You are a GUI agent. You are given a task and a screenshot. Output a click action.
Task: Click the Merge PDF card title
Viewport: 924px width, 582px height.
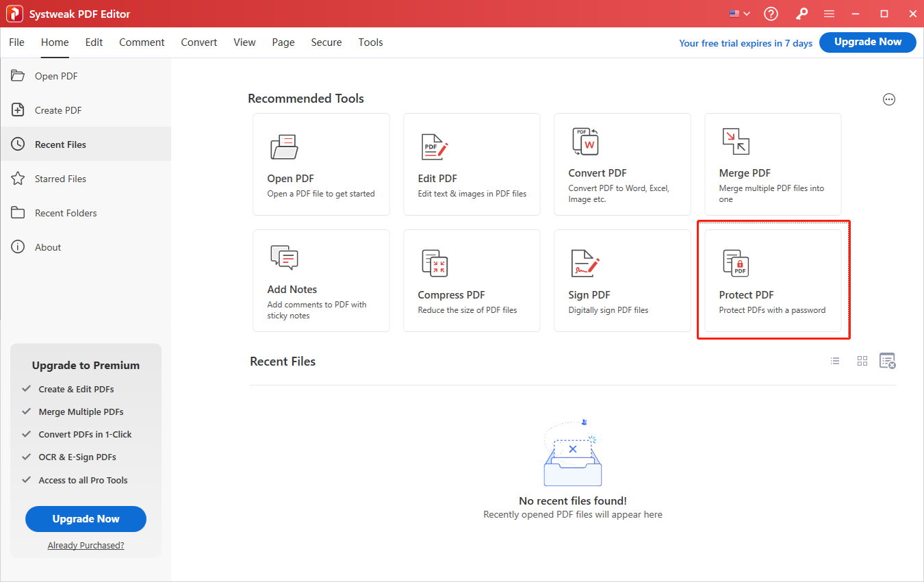[x=745, y=173]
